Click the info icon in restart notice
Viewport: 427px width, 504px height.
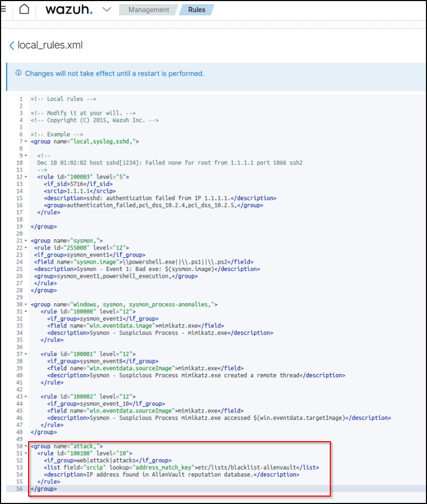pyautogui.click(x=18, y=73)
